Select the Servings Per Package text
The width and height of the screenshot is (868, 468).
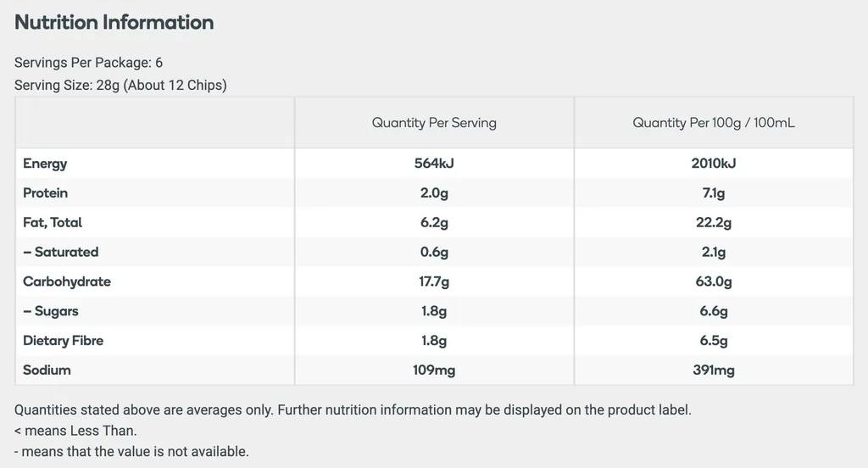88,63
